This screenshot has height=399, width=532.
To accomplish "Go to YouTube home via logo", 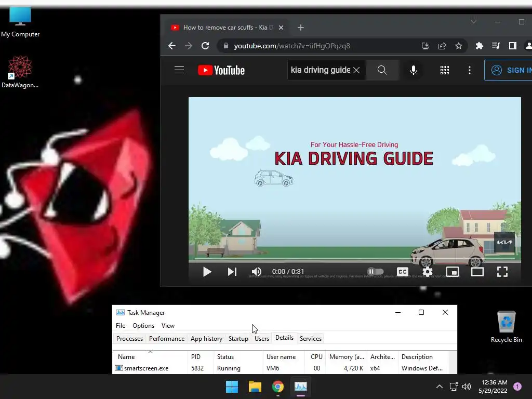I will pyautogui.click(x=221, y=70).
